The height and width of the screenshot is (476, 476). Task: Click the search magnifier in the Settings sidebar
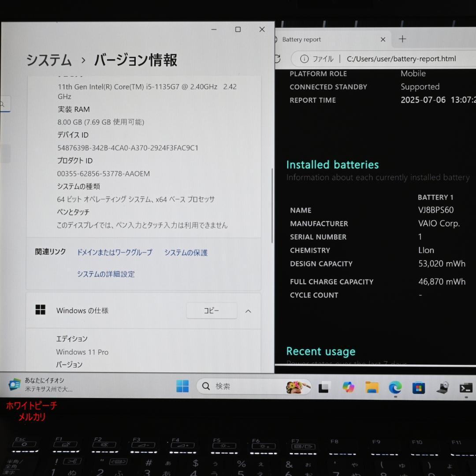[x=3, y=104]
